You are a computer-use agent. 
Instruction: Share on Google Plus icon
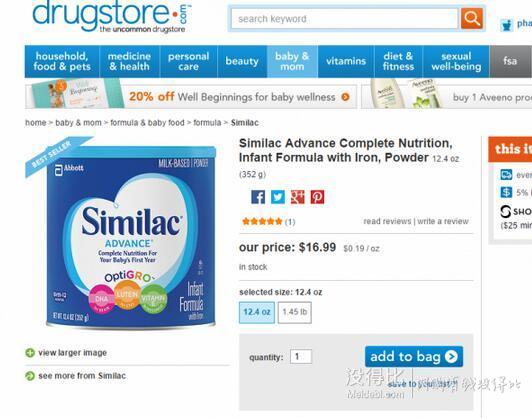[298, 197]
